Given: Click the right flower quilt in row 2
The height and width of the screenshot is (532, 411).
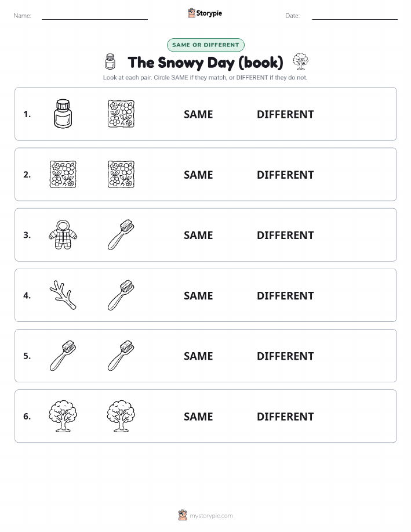Looking at the screenshot, I should tap(121, 174).
